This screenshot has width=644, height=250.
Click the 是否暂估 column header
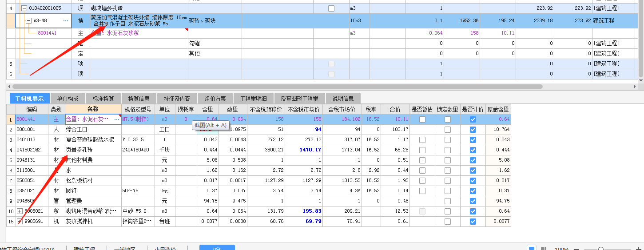pyautogui.click(x=422, y=109)
